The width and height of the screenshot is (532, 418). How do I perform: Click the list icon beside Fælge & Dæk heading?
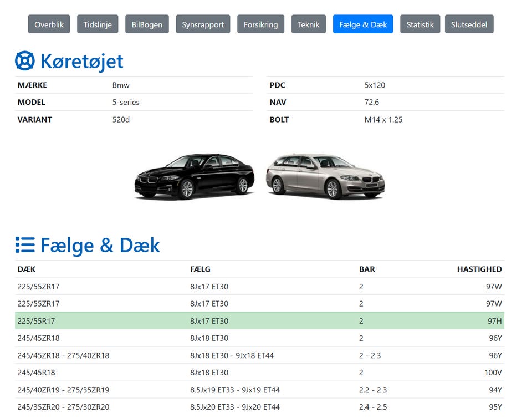click(25, 245)
